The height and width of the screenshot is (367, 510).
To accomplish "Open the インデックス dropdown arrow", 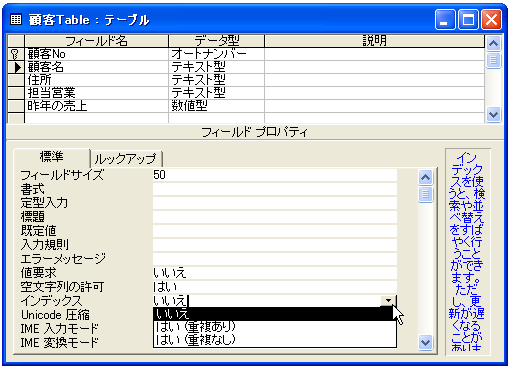I will 388,301.
